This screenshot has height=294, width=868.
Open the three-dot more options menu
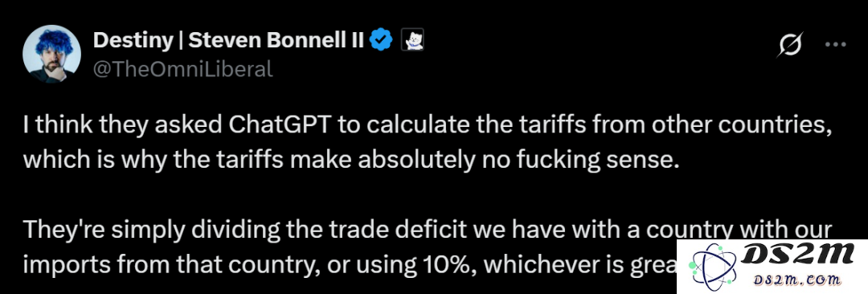(835, 45)
